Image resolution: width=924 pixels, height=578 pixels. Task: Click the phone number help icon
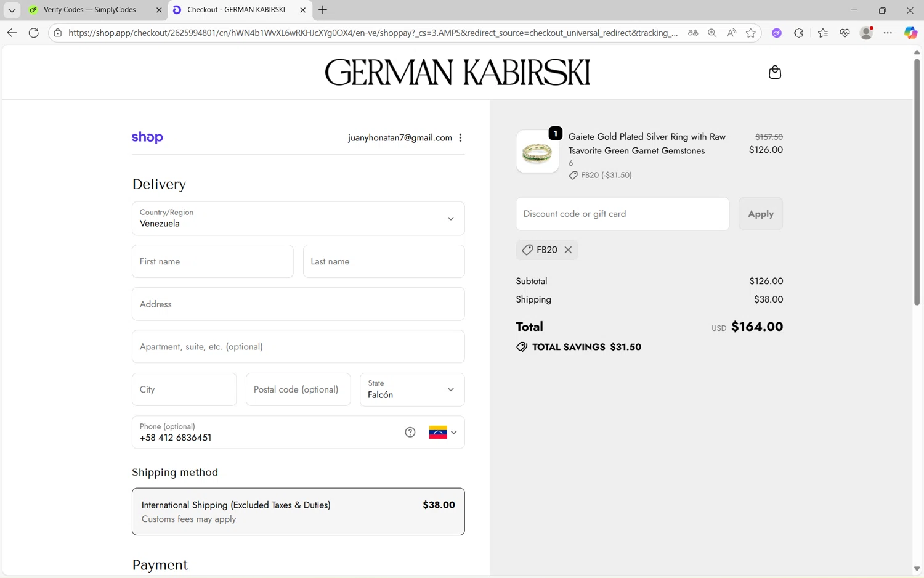pos(410,432)
